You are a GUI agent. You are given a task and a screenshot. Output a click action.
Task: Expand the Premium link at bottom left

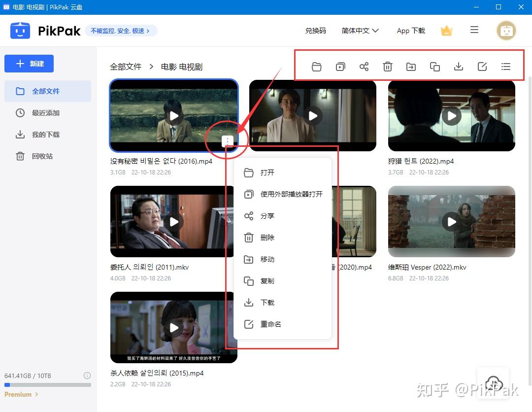(x=21, y=394)
